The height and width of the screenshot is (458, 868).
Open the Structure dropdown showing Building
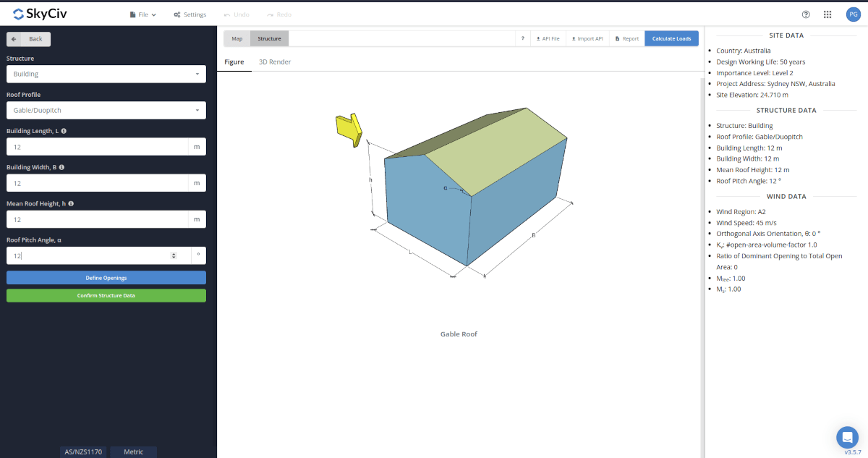[x=106, y=74]
